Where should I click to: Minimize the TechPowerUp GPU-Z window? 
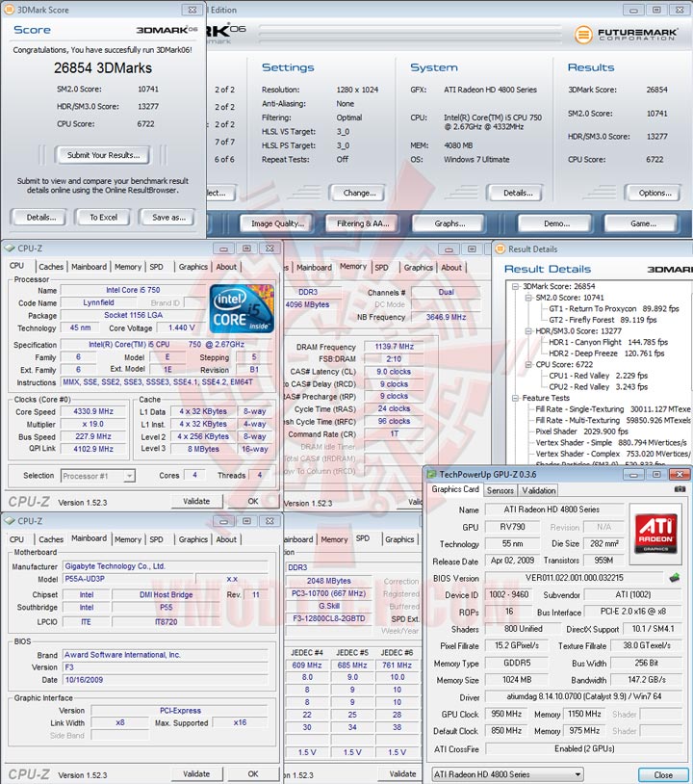(633, 474)
